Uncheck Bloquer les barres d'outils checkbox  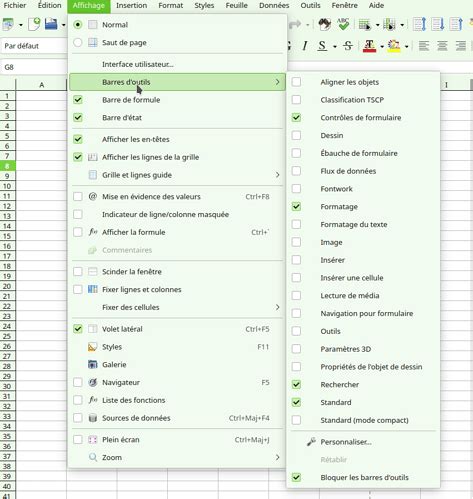click(x=296, y=477)
